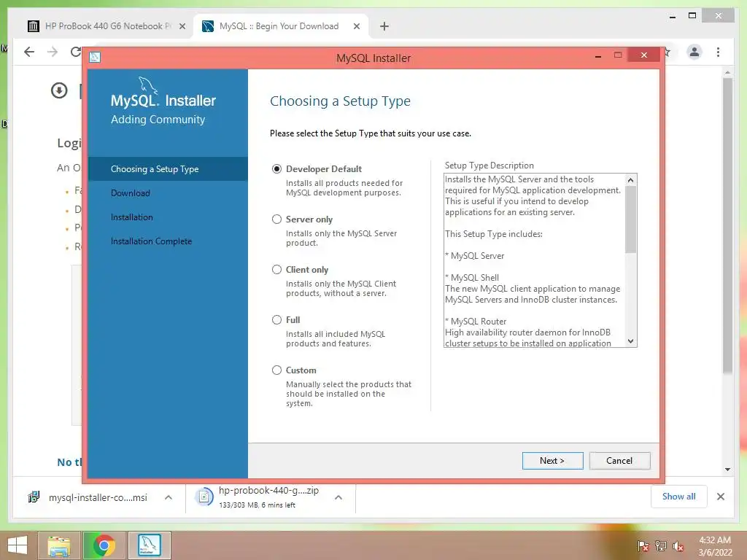The height and width of the screenshot is (560, 747).
Task: Open Chrome profile avatar menu
Action: pyautogui.click(x=694, y=52)
